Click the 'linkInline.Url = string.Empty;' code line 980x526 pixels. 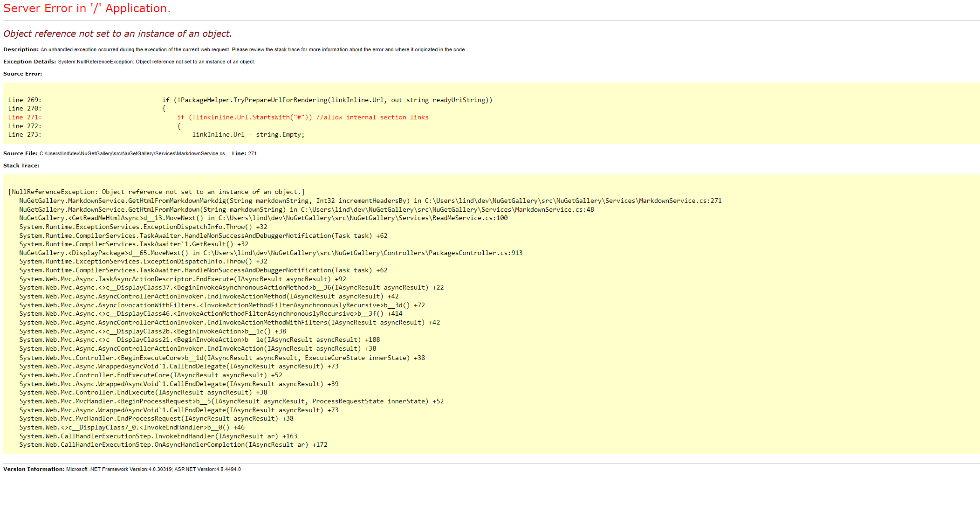point(248,134)
